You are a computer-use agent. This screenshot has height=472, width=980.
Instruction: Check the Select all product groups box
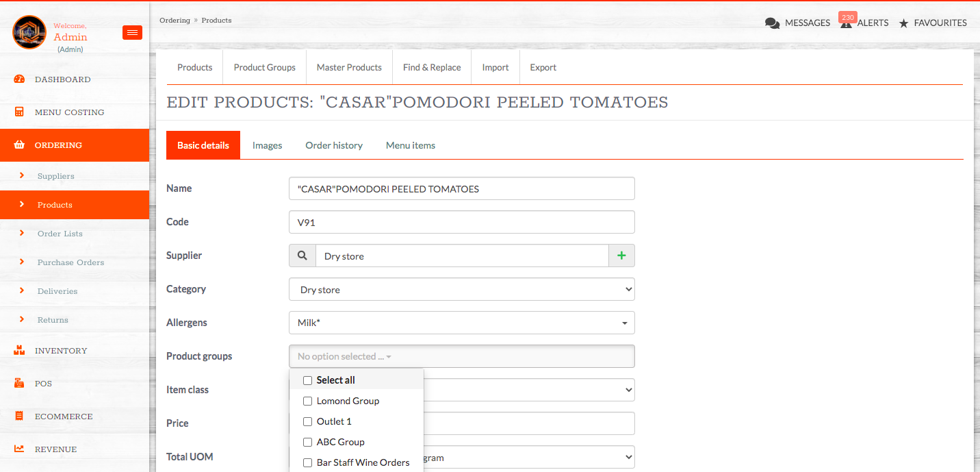(307, 380)
